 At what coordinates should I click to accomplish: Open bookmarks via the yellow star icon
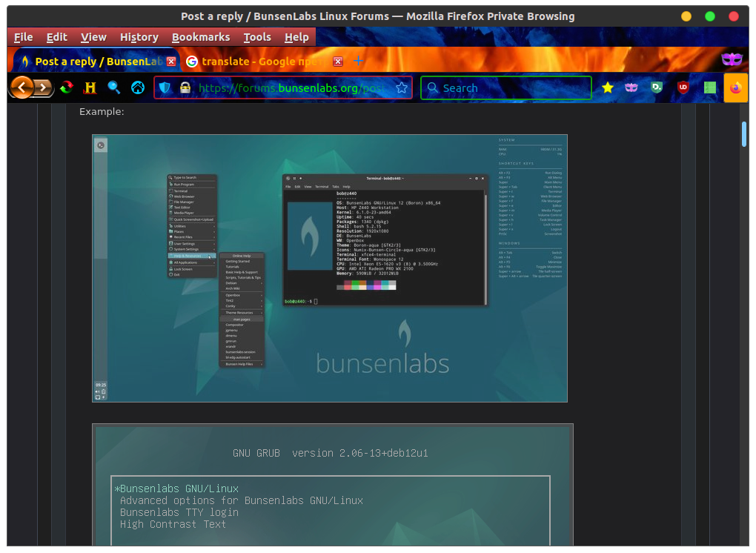[608, 87]
